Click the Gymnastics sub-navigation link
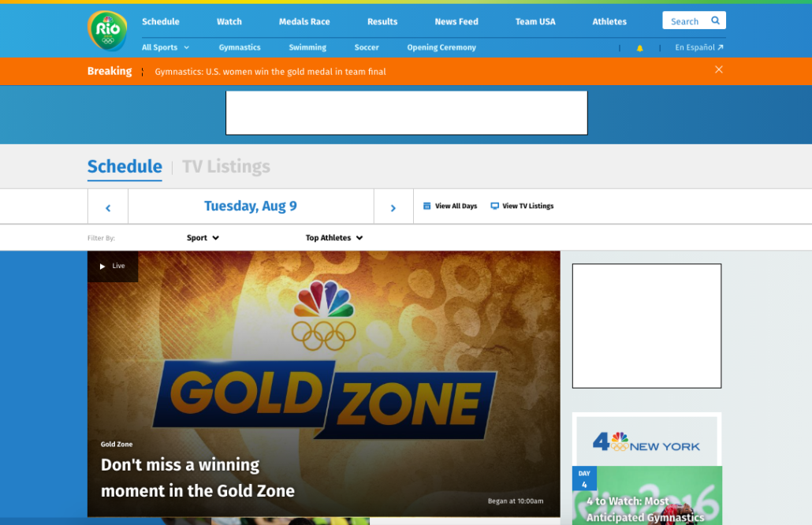Viewport: 812px width, 525px height. [239, 47]
